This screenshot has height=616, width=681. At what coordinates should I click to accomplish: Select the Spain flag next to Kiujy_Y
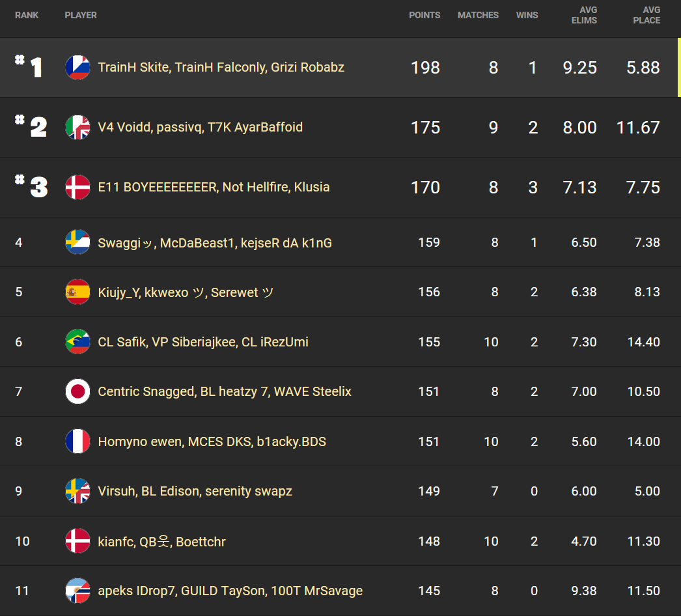pyautogui.click(x=77, y=292)
